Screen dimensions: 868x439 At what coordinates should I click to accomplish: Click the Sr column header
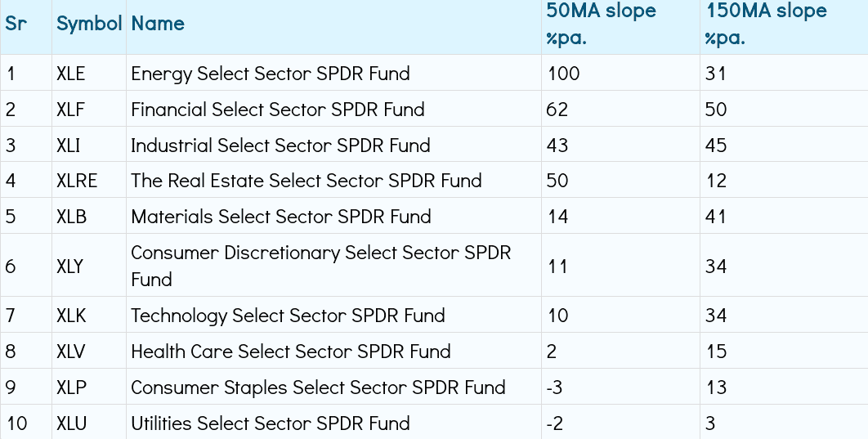click(16, 24)
